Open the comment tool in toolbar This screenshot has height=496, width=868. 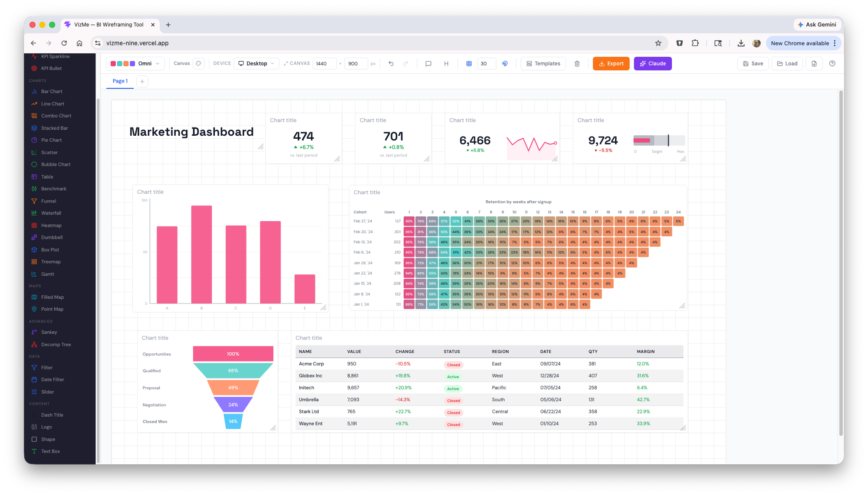tap(428, 64)
